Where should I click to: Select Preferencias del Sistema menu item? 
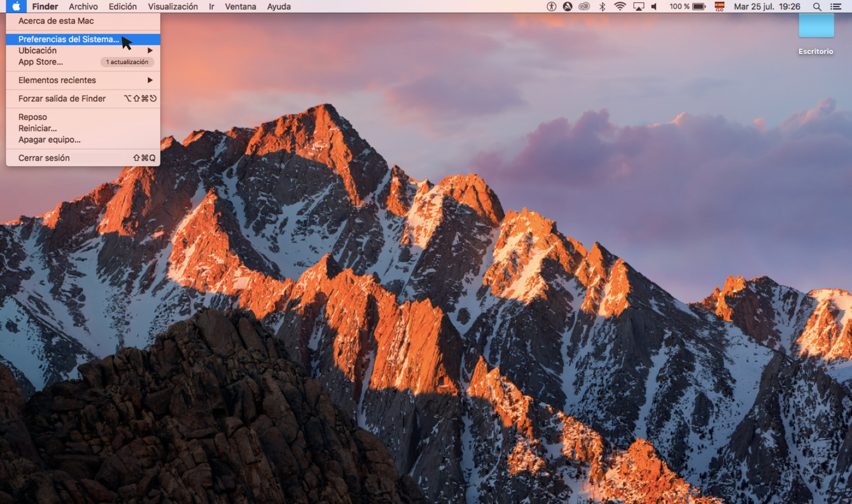point(69,39)
